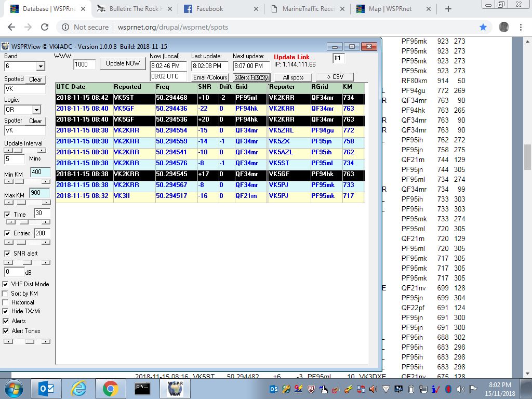Click the WSPR View taskbar icon
Viewport: 532px width, 399px height.
pos(175,389)
